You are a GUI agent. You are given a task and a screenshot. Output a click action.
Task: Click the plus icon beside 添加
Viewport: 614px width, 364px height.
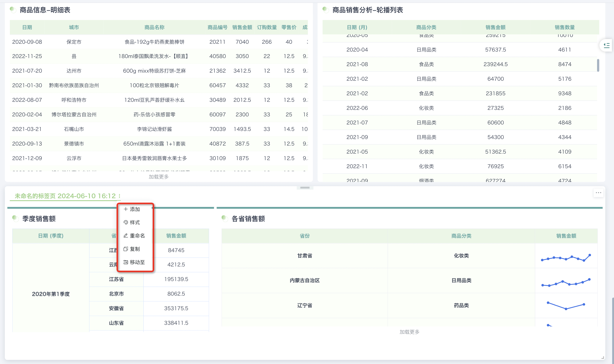tap(126, 209)
